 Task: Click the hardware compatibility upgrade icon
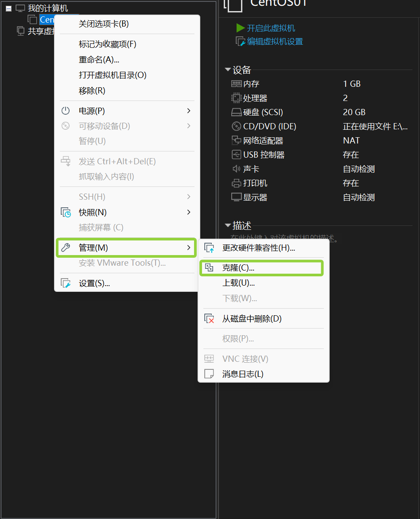210,248
